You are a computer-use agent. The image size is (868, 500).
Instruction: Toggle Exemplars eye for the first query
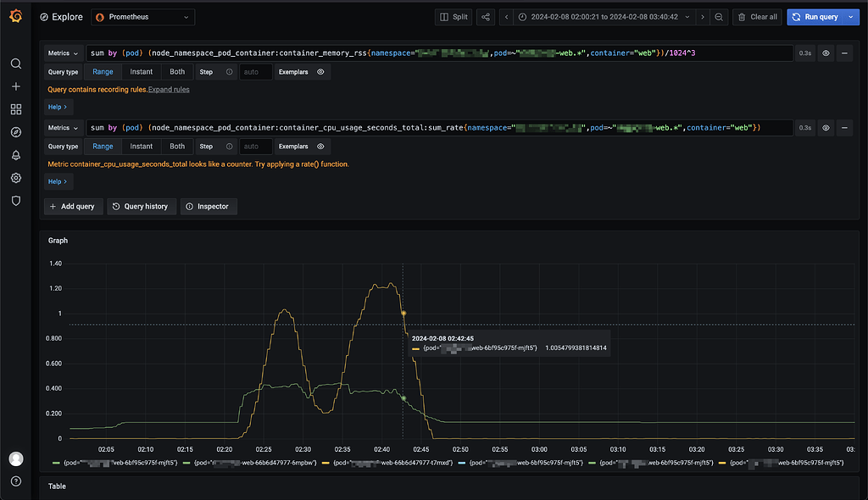[x=320, y=73]
